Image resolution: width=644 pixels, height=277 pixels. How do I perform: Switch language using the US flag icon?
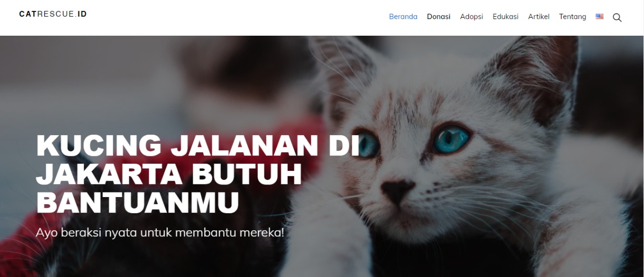tap(599, 17)
